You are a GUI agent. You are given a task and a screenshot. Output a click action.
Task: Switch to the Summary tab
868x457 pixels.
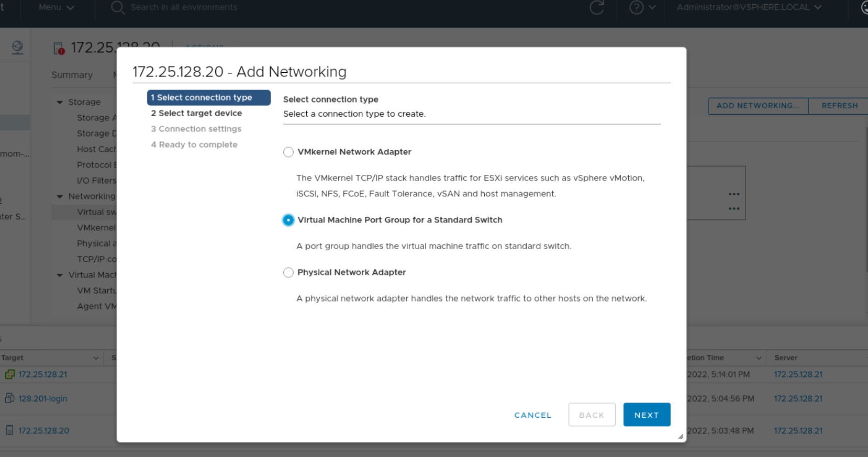coord(72,75)
